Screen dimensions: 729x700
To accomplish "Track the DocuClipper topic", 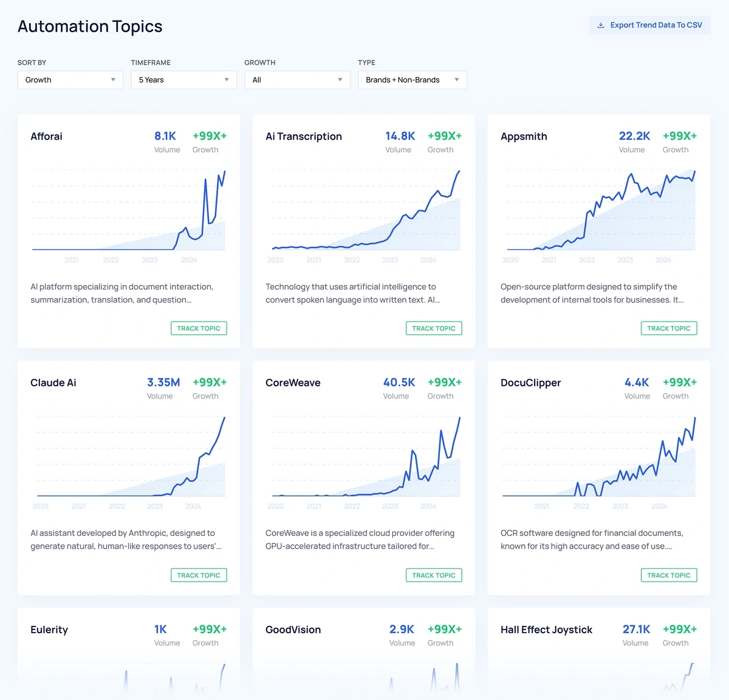I will coord(669,575).
